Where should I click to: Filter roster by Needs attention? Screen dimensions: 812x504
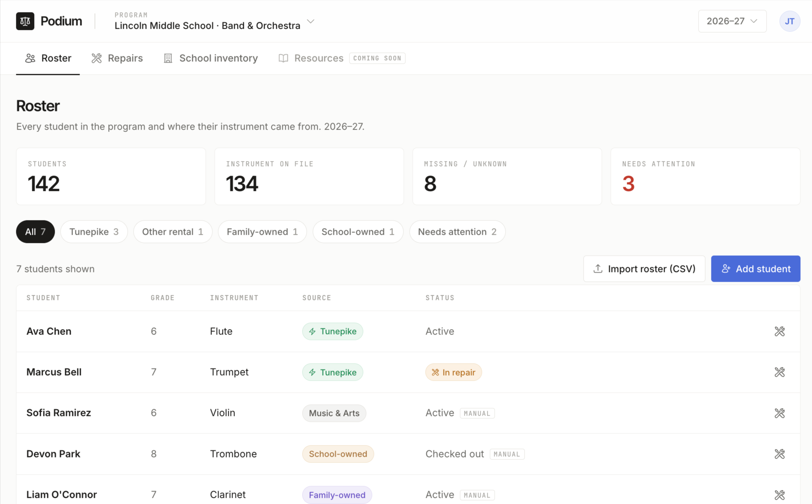click(457, 232)
